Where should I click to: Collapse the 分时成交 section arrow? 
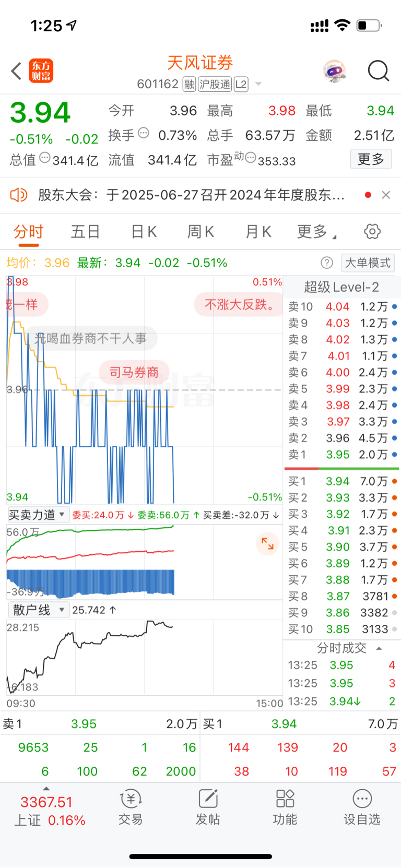pos(379,648)
